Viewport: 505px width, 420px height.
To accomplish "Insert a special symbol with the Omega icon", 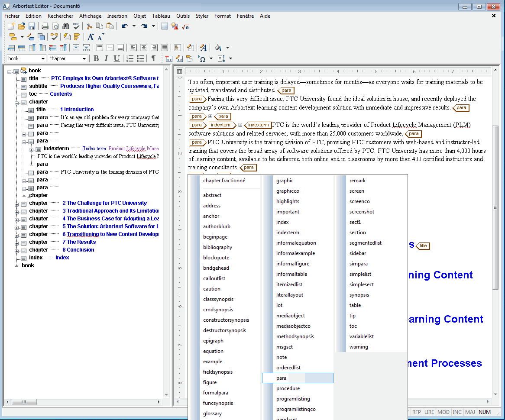I will point(202,58).
